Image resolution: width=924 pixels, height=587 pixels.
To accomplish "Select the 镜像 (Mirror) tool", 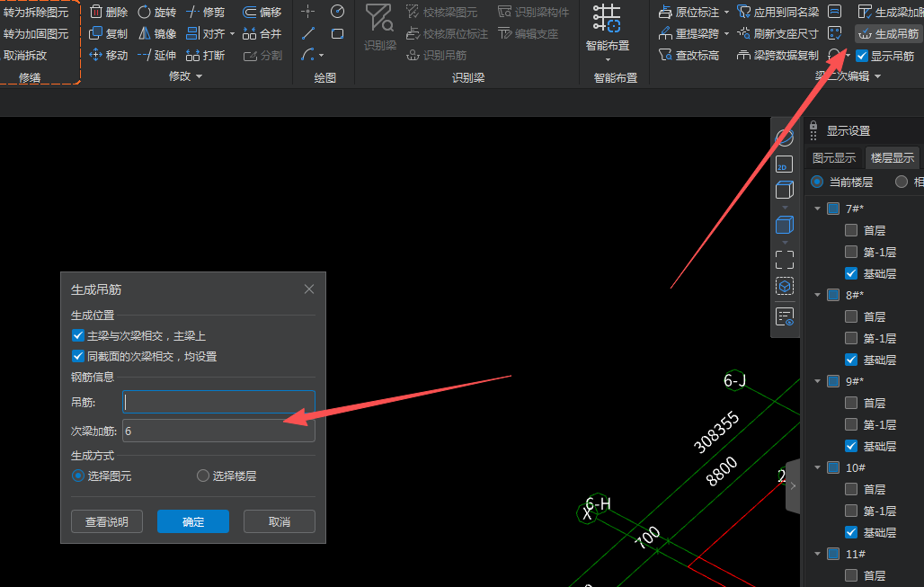I will pyautogui.click(x=156, y=33).
